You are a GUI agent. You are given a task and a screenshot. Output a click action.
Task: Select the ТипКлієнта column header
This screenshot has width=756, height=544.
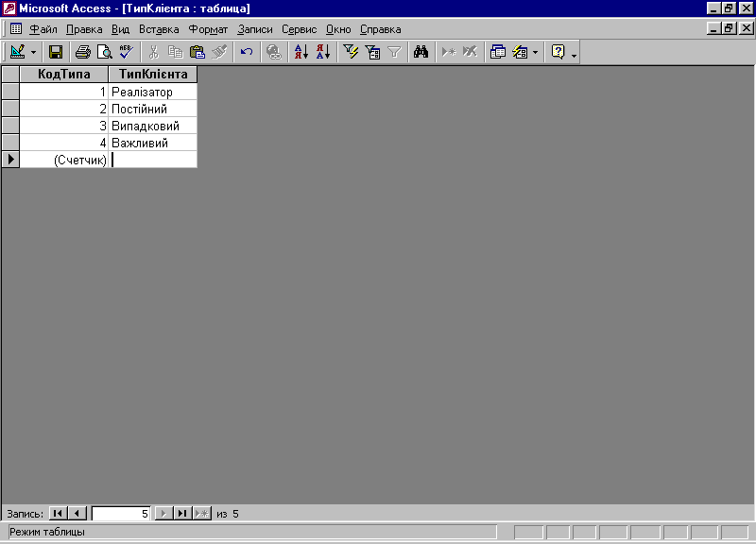click(153, 75)
